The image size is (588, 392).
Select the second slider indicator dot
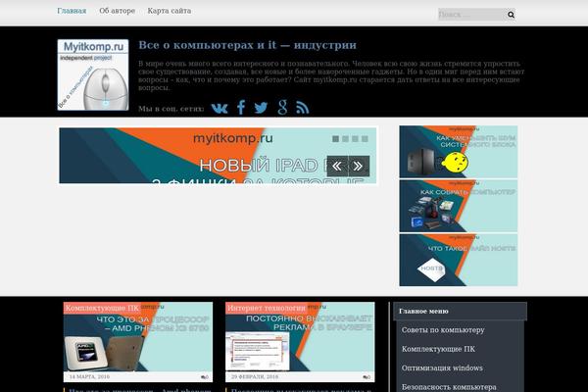[x=345, y=139]
